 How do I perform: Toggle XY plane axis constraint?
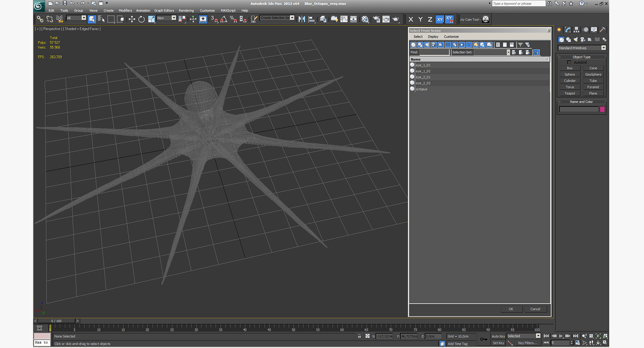pyautogui.click(x=439, y=19)
